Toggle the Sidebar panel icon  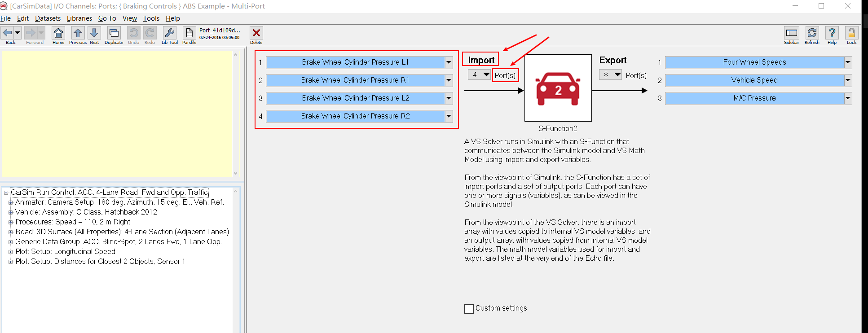(792, 33)
